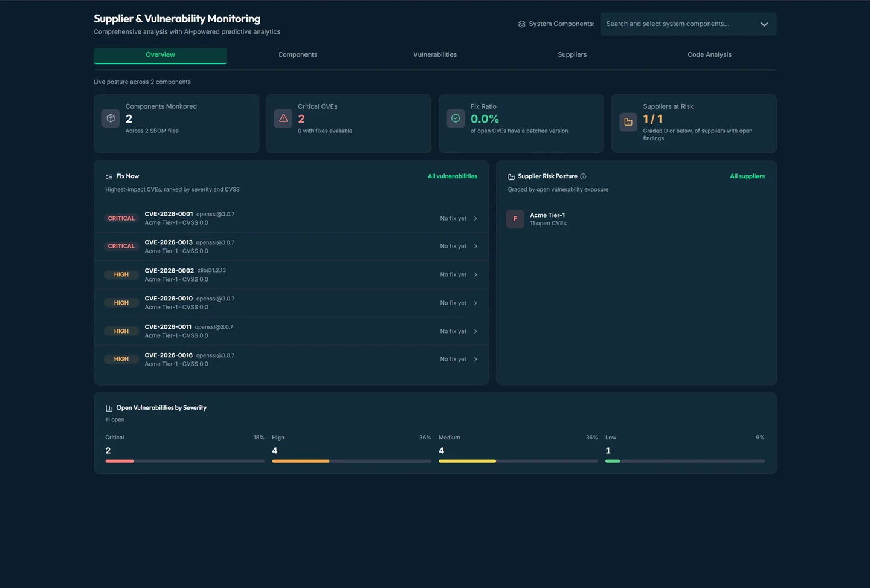Click the 1 / 1 Suppliers at Risk value

point(652,119)
